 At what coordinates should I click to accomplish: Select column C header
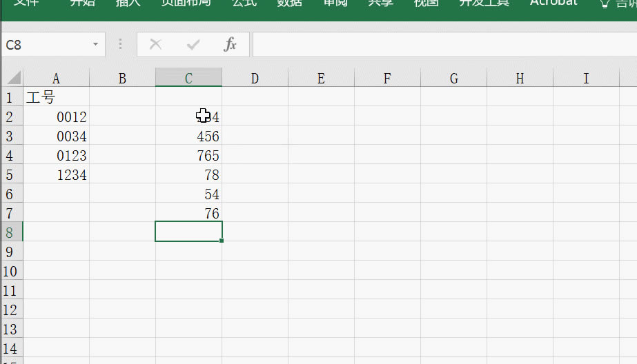point(188,78)
